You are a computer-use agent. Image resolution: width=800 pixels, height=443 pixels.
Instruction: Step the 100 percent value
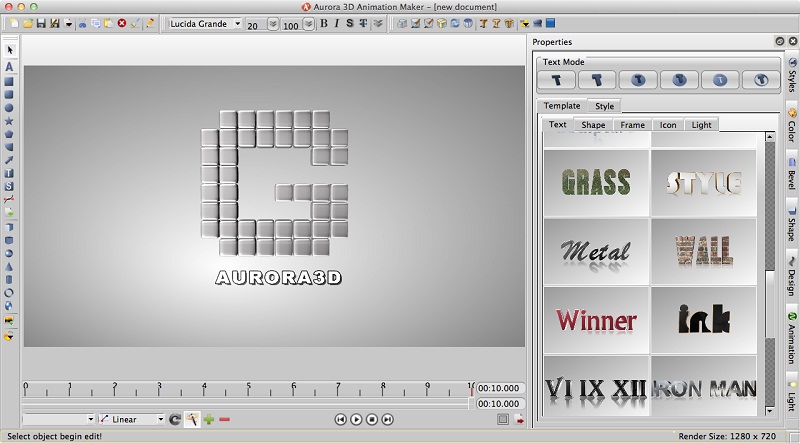point(309,24)
